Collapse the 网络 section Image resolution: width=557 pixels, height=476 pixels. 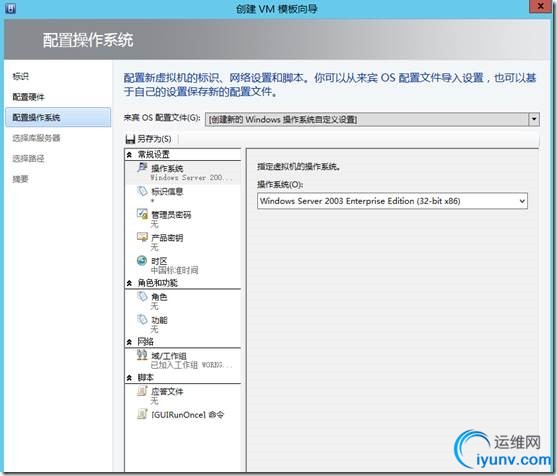[129, 342]
